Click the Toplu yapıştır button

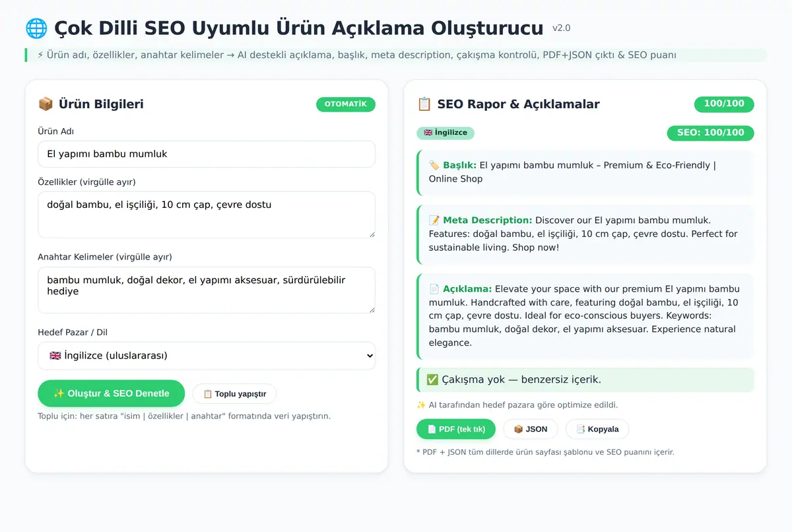[x=234, y=394]
